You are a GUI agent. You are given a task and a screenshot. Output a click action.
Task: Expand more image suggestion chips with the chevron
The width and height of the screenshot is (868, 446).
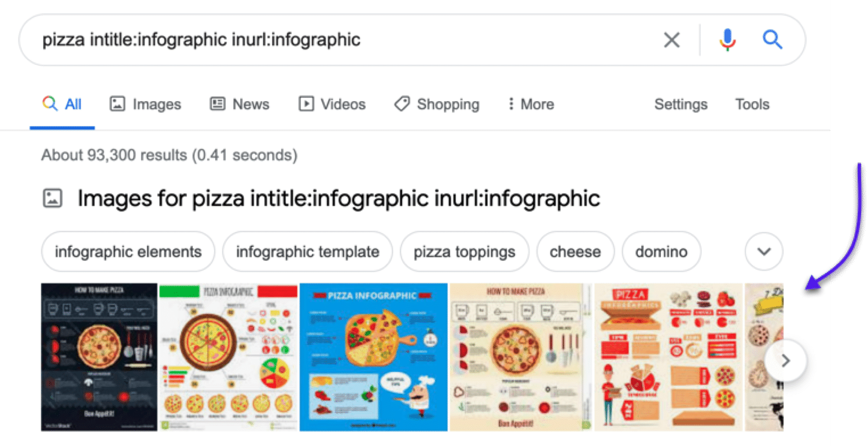coord(763,252)
